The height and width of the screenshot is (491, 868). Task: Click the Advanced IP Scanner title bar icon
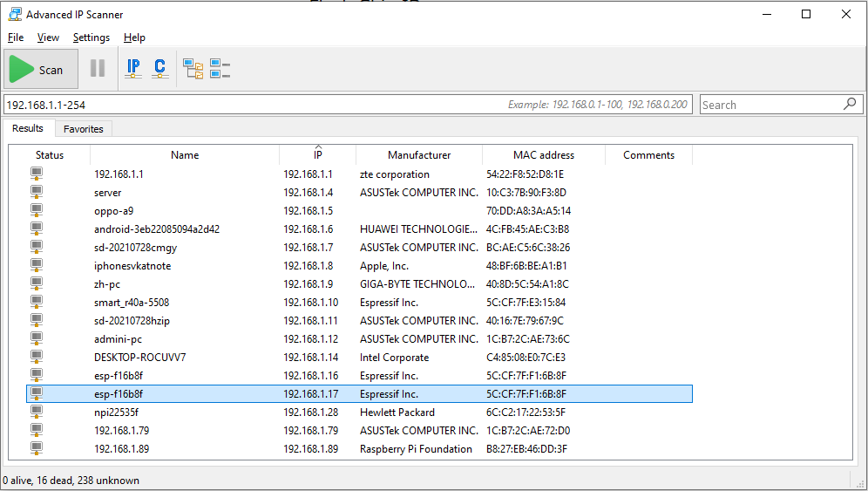[15, 15]
